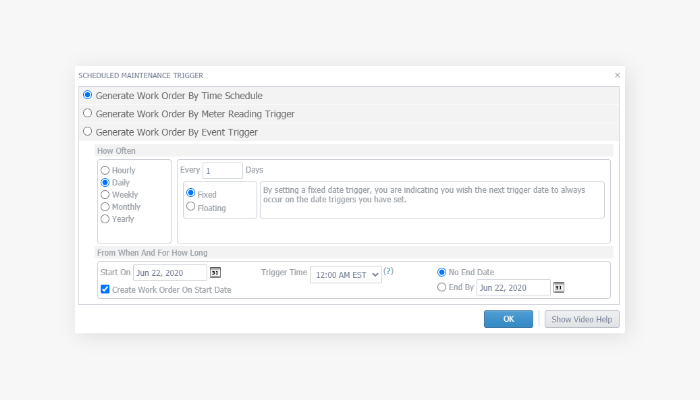Click the Start On date field
700x400 pixels.
[x=170, y=273]
